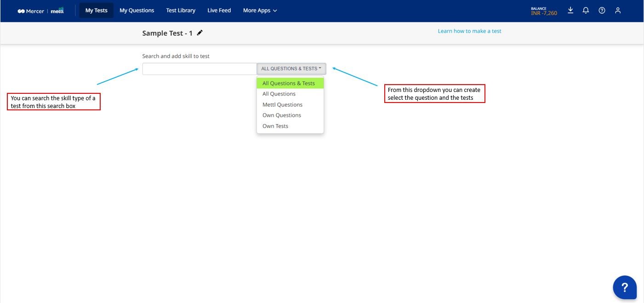Click the balance INR -7,260
The image size is (644, 303).
[544, 11]
